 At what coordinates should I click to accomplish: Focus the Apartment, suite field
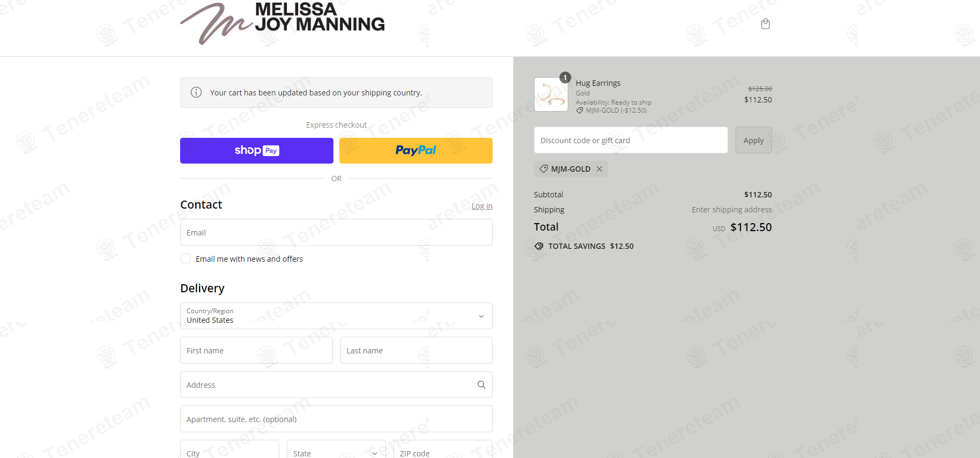point(336,419)
